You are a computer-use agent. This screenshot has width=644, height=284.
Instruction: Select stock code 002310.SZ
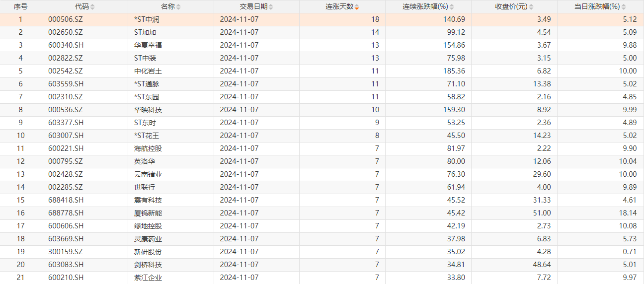tap(66, 97)
